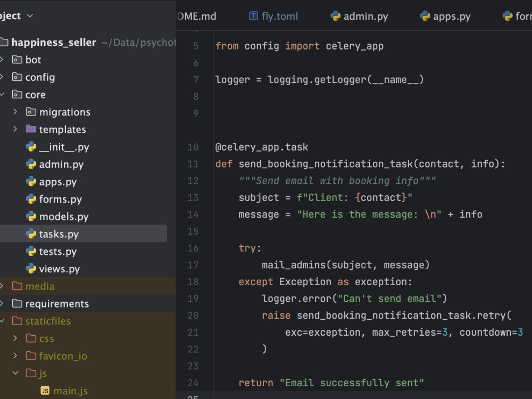Click logging.getLogger(__name__) on line 7
Image resolution: width=532 pixels, height=399 pixels.
[x=346, y=79]
